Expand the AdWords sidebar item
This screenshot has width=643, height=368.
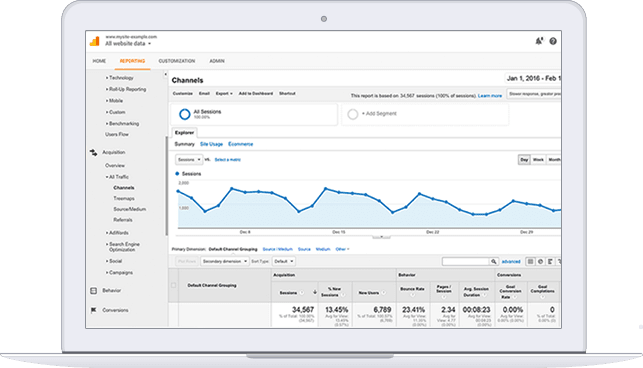click(117, 233)
